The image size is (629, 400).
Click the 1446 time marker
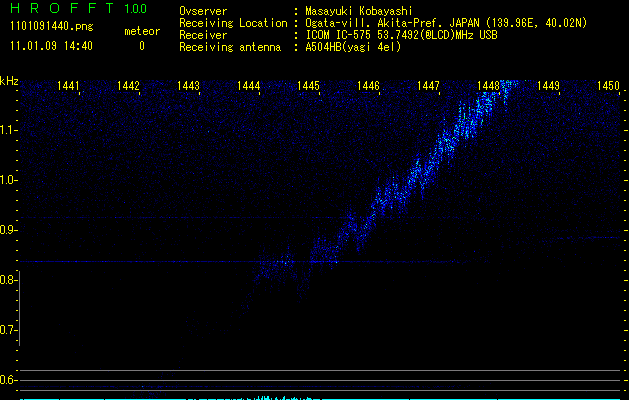click(368, 85)
